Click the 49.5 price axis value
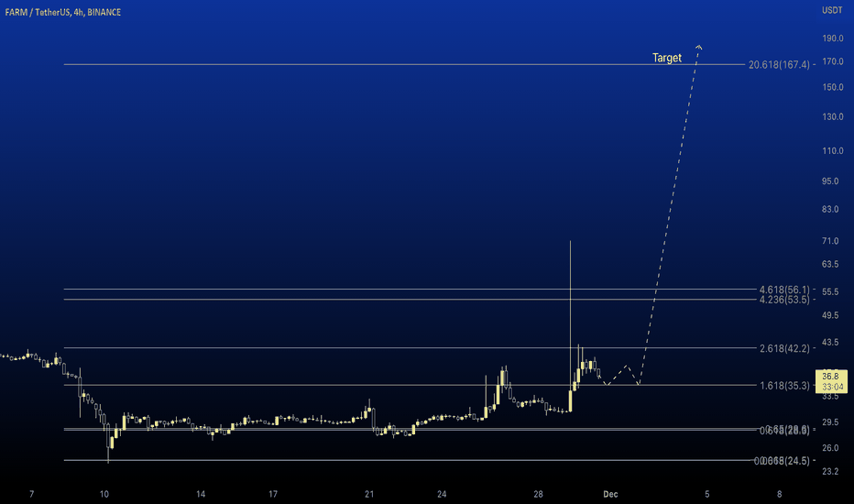 point(830,315)
